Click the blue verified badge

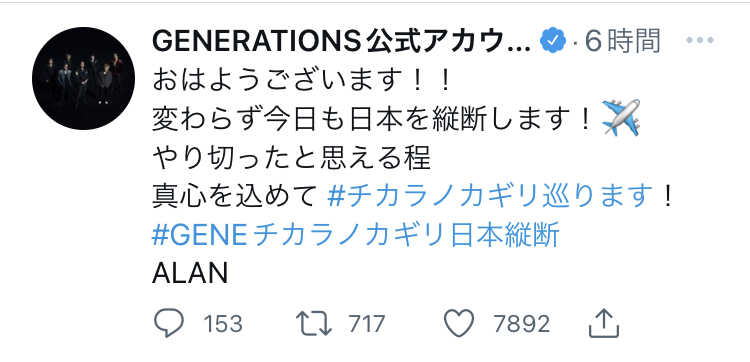[553, 41]
